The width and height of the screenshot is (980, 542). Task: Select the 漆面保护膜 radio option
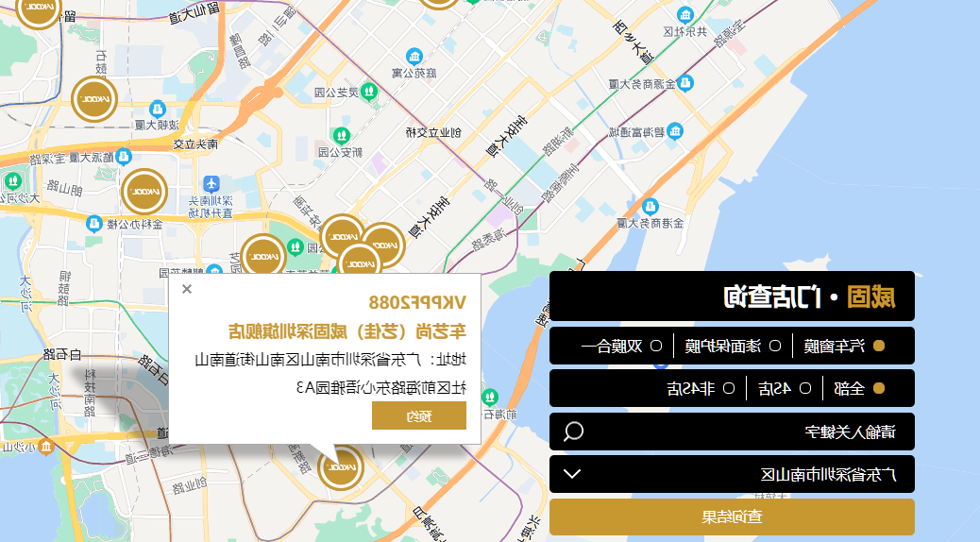pyautogui.click(x=775, y=346)
